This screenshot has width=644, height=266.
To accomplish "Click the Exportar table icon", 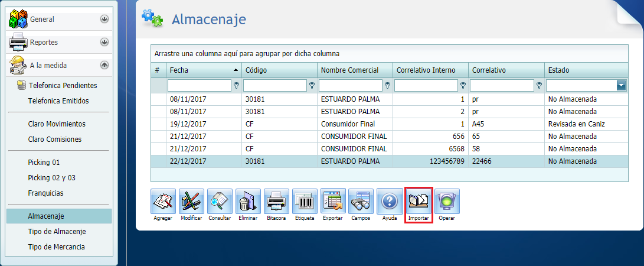I will click(333, 202).
